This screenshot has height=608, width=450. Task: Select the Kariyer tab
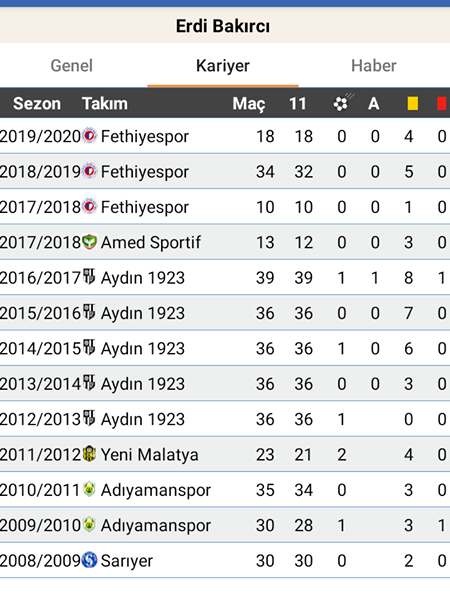click(x=223, y=66)
